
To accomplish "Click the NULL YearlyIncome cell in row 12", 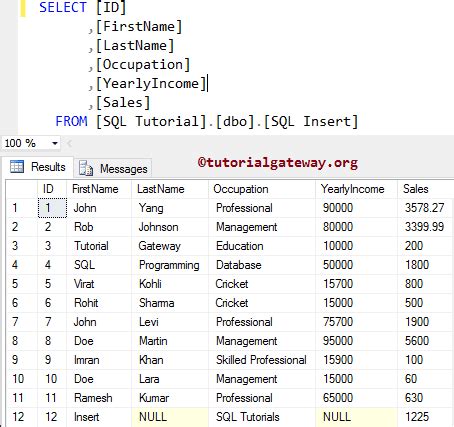I will pos(356,417).
